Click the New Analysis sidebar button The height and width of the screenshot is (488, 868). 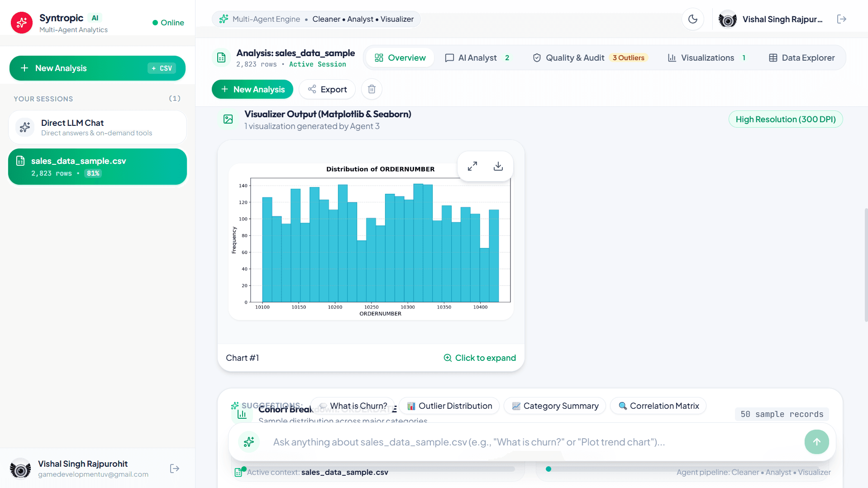[x=97, y=68]
